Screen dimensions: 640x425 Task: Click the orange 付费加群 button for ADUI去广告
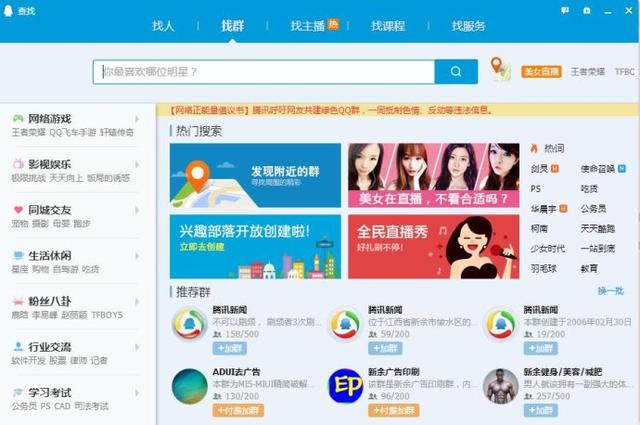point(238,410)
